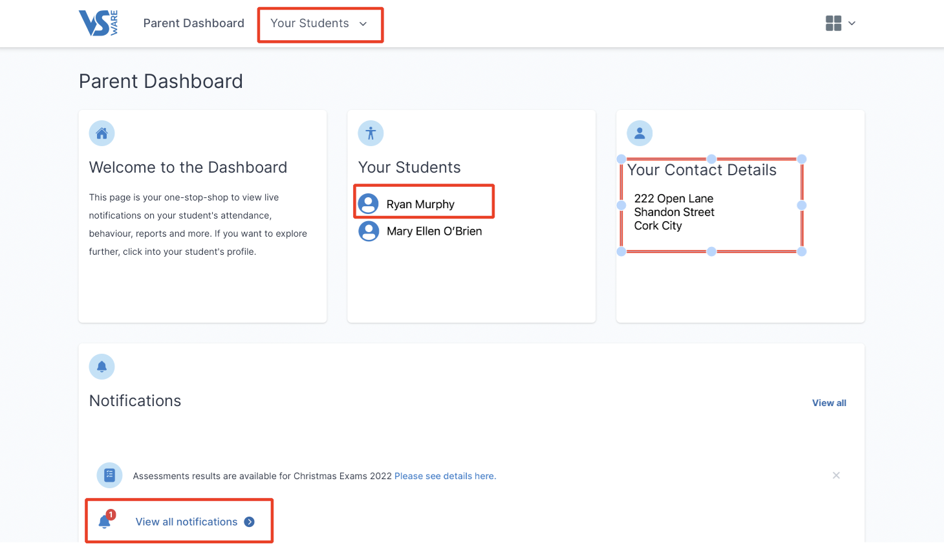Click the home icon on Welcome card
The height and width of the screenshot is (560, 944).
click(102, 133)
